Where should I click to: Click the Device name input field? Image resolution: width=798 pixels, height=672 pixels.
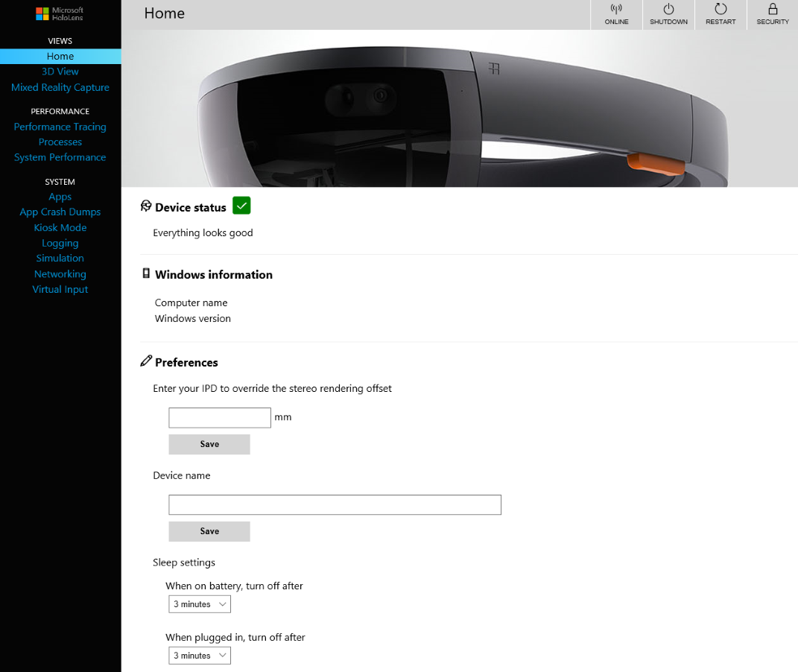335,504
